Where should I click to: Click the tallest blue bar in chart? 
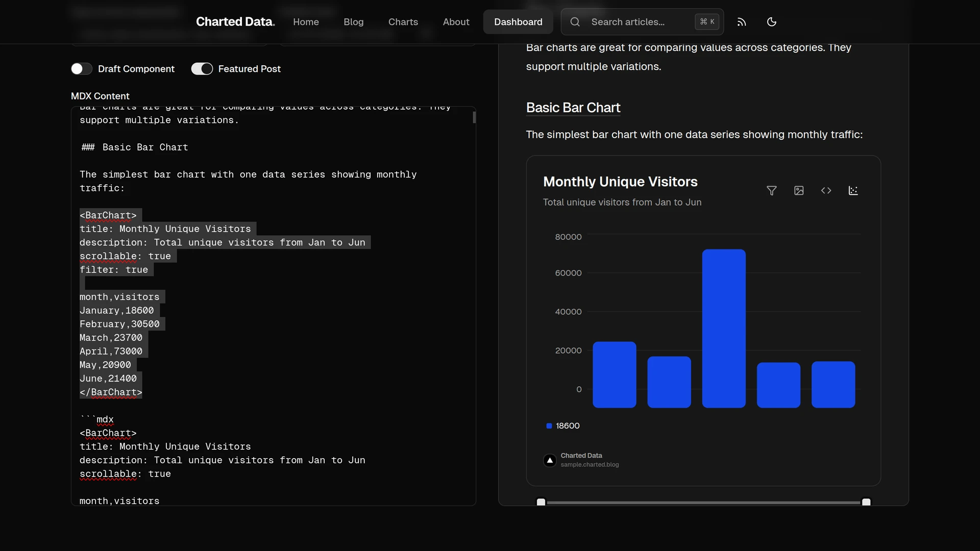[x=724, y=329]
